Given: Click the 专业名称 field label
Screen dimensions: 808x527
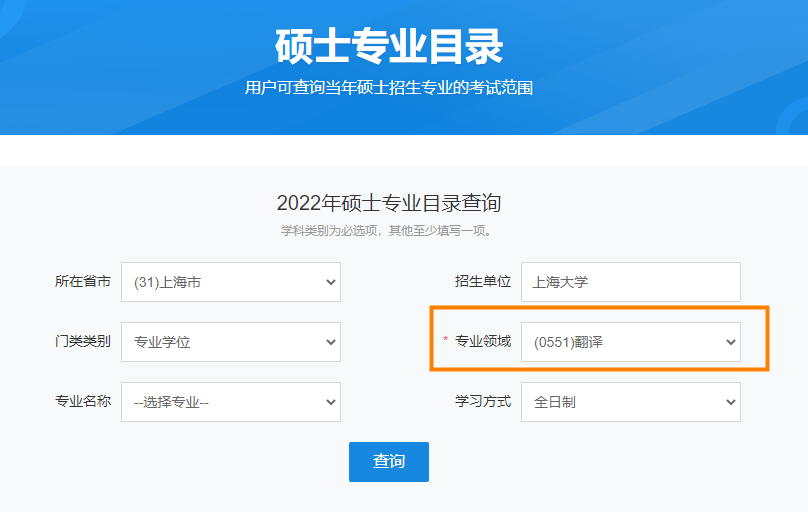Looking at the screenshot, I should pyautogui.click(x=83, y=402).
